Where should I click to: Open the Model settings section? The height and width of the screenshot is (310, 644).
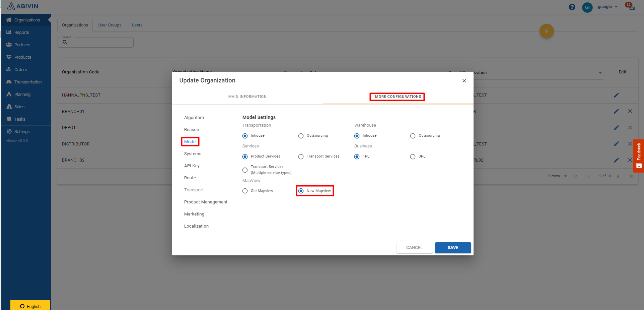[190, 142]
